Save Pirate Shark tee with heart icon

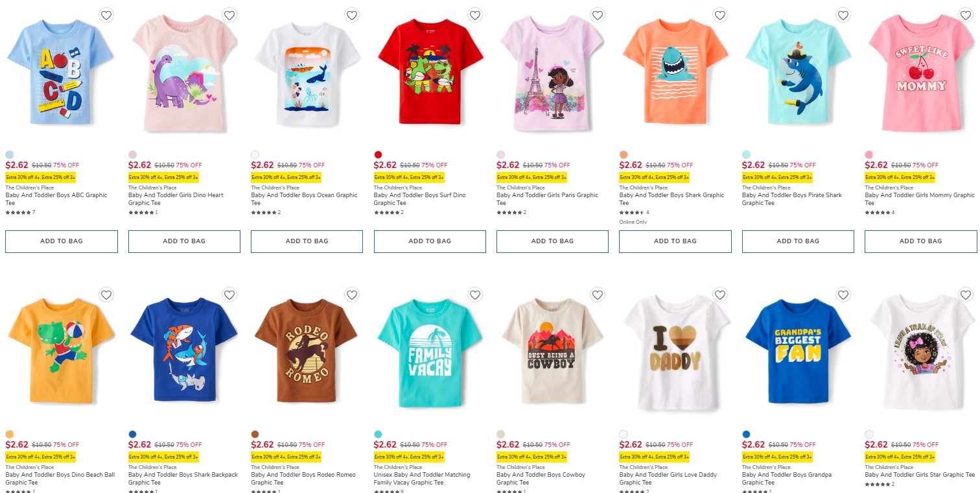click(x=843, y=15)
